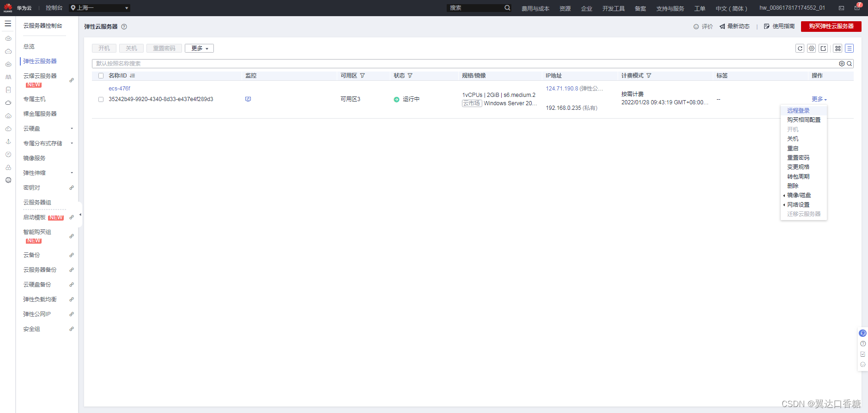Export the server list
The height and width of the screenshot is (413, 868).
[x=823, y=48]
